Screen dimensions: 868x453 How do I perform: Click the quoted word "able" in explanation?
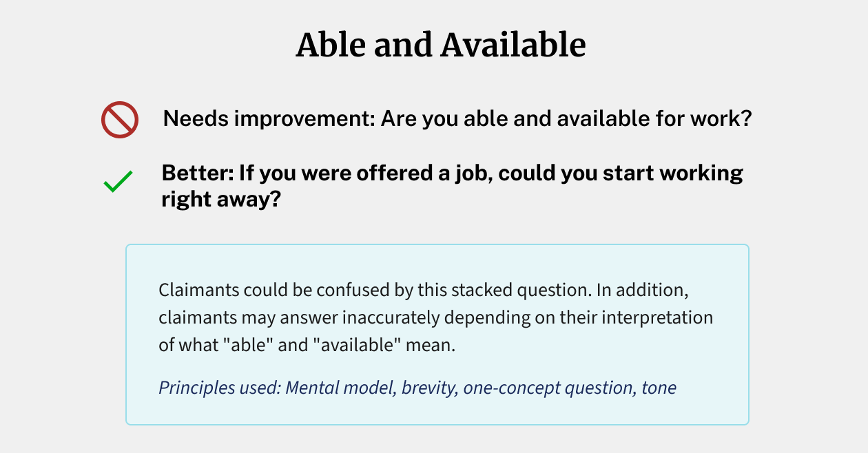256,345
